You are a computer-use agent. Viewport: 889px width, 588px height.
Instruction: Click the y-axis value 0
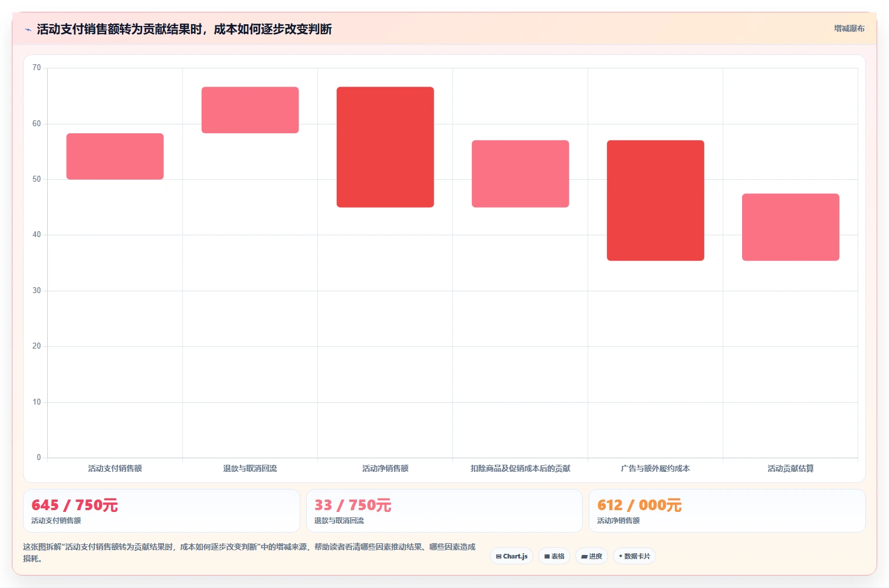coord(39,458)
